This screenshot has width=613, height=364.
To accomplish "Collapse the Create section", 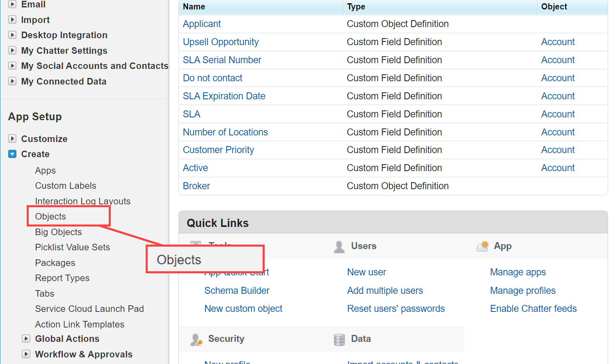I will (x=12, y=154).
